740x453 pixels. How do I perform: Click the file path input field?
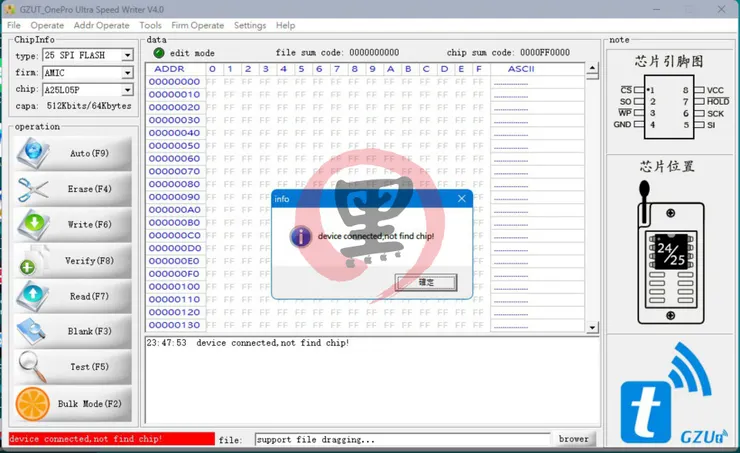tap(403, 439)
